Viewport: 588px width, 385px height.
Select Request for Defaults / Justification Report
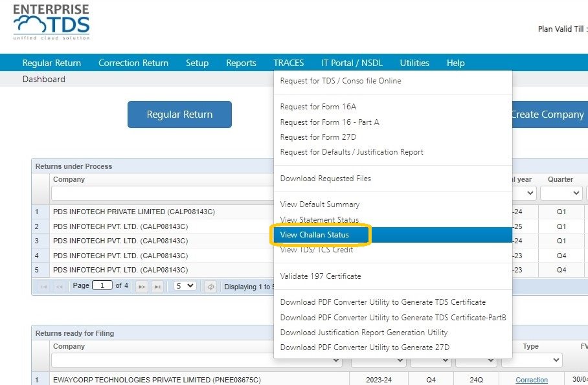pyautogui.click(x=393, y=152)
